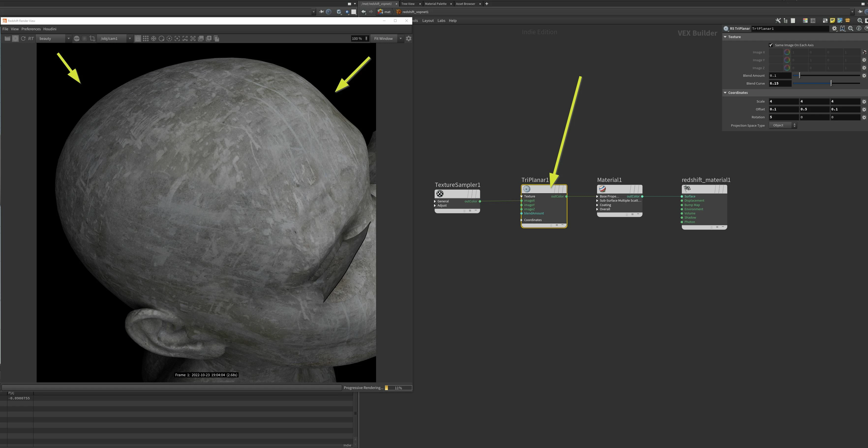Viewport: 868px width, 448px height.
Task: Click the snowflake freeze icon in render toolbar
Action: click(154, 38)
